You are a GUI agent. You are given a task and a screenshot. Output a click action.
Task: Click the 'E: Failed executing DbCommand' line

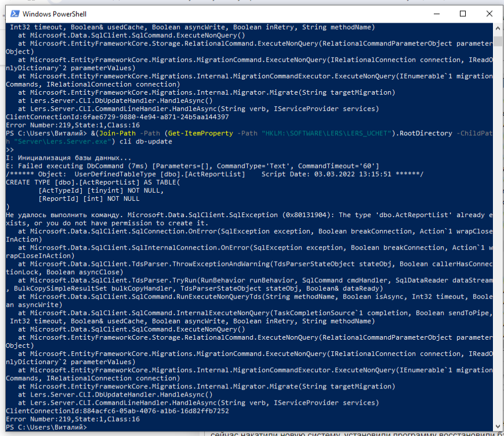pos(193,166)
